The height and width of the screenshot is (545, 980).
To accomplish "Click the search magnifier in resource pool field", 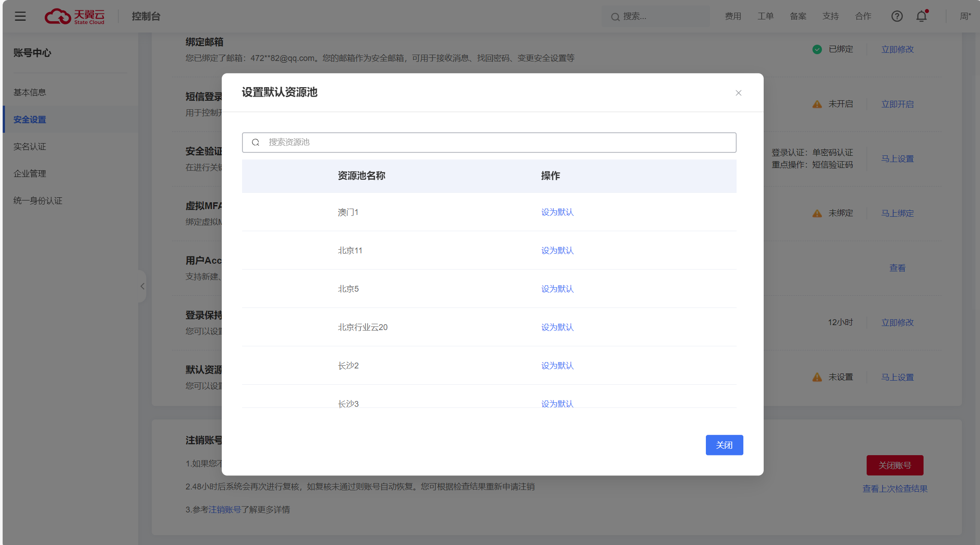I will tap(256, 142).
